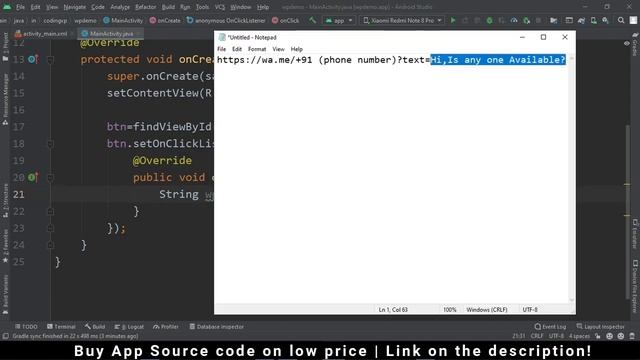640x360 pixels.
Task: Open the app run configuration dropdown
Action: point(339,20)
